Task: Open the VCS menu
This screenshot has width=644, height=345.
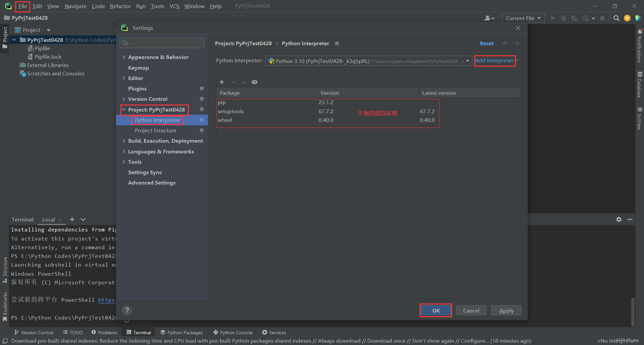Action: (174, 6)
